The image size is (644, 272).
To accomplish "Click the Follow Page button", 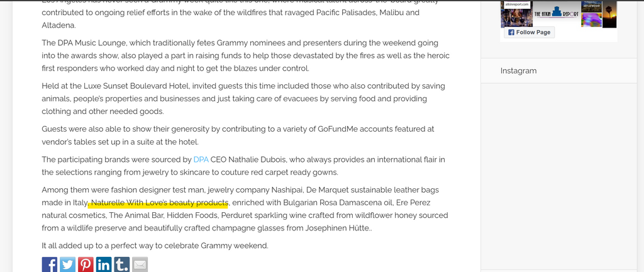I will point(529,33).
